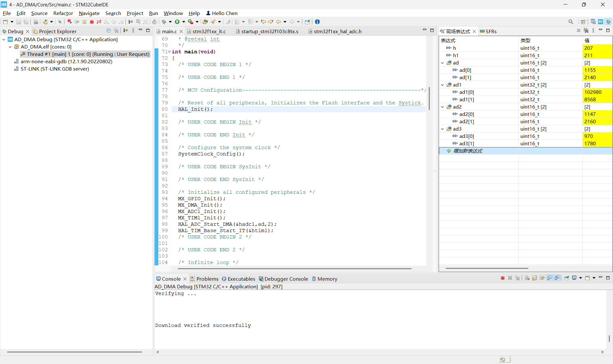Toggle Show Console When Standard Out Changes

point(549,278)
